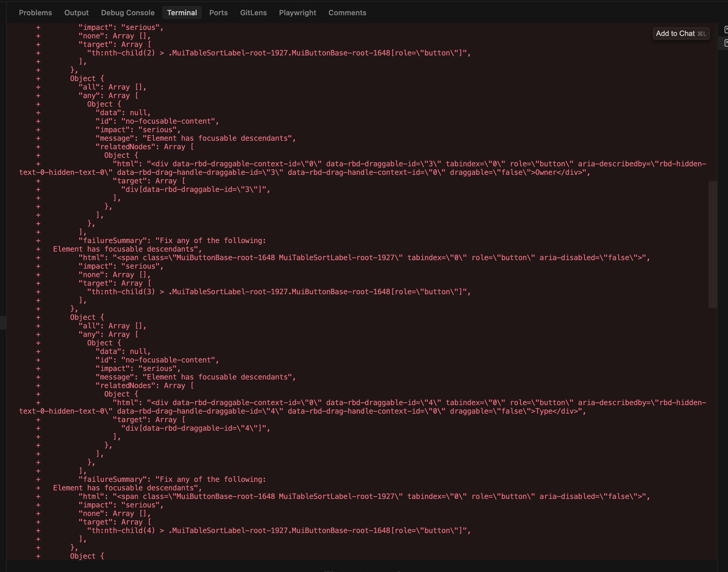Select the Terminal tab
The height and width of the screenshot is (572, 728).
click(182, 13)
